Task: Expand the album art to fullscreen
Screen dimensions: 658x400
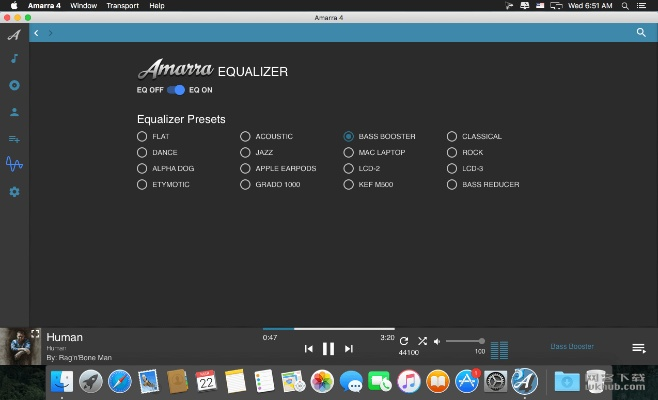Action: click(x=35, y=333)
